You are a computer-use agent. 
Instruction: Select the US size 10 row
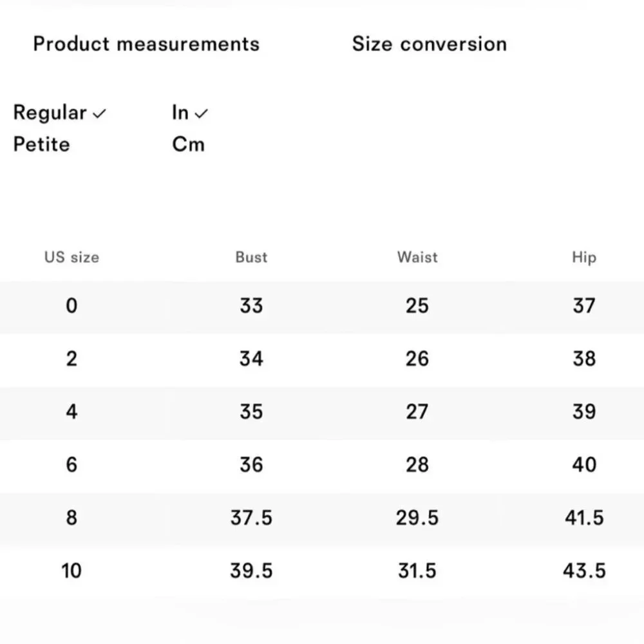[x=322, y=571]
